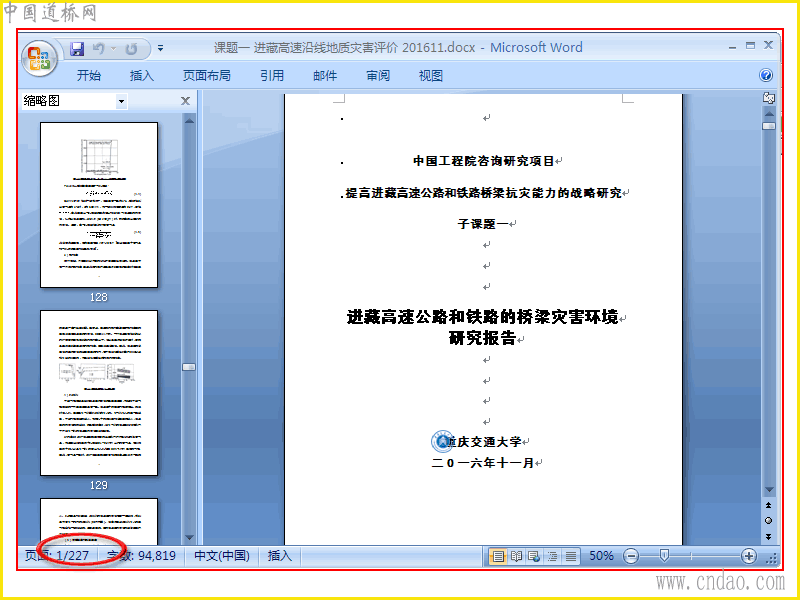Click the page count 1/227 in status bar
800x600 pixels.
point(57,556)
